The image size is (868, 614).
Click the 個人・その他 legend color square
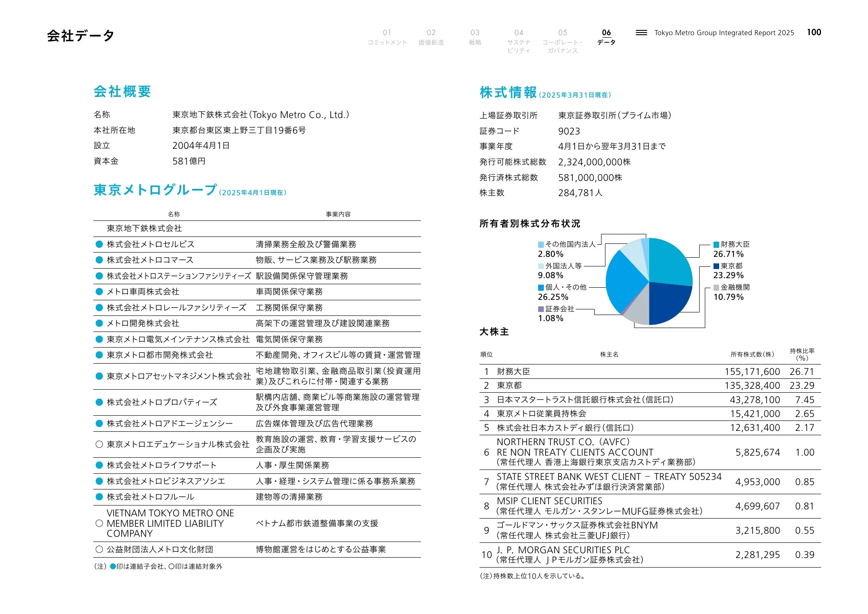pyautogui.click(x=541, y=287)
